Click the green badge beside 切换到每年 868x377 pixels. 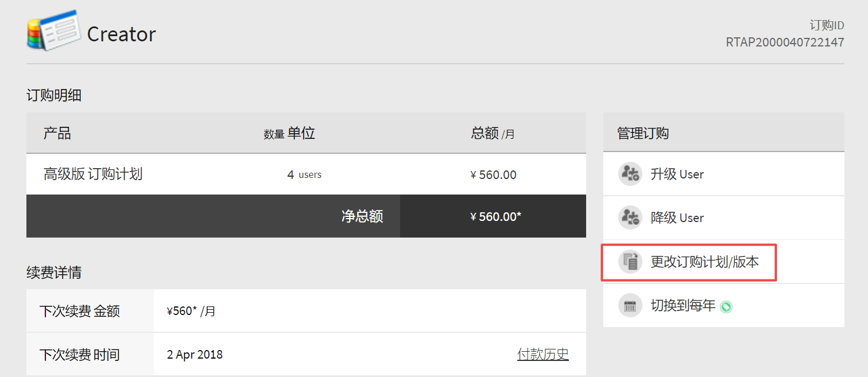pyautogui.click(x=726, y=307)
